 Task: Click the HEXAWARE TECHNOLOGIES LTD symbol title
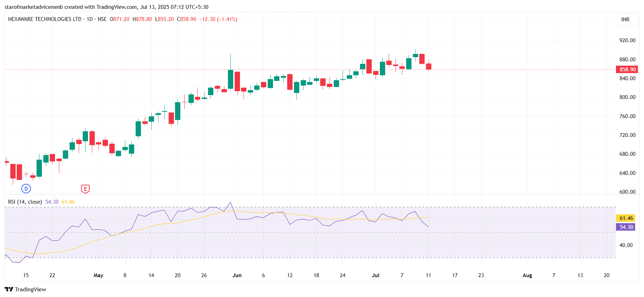45,19
